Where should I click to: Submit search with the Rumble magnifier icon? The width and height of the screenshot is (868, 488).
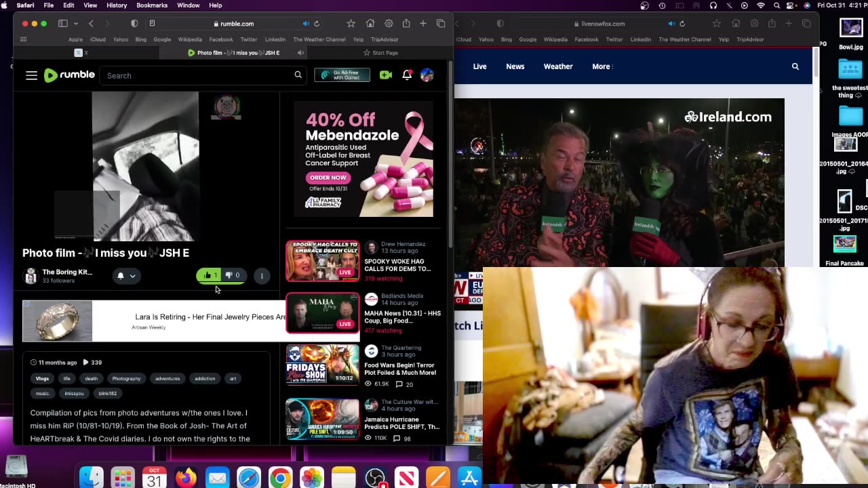coord(298,75)
